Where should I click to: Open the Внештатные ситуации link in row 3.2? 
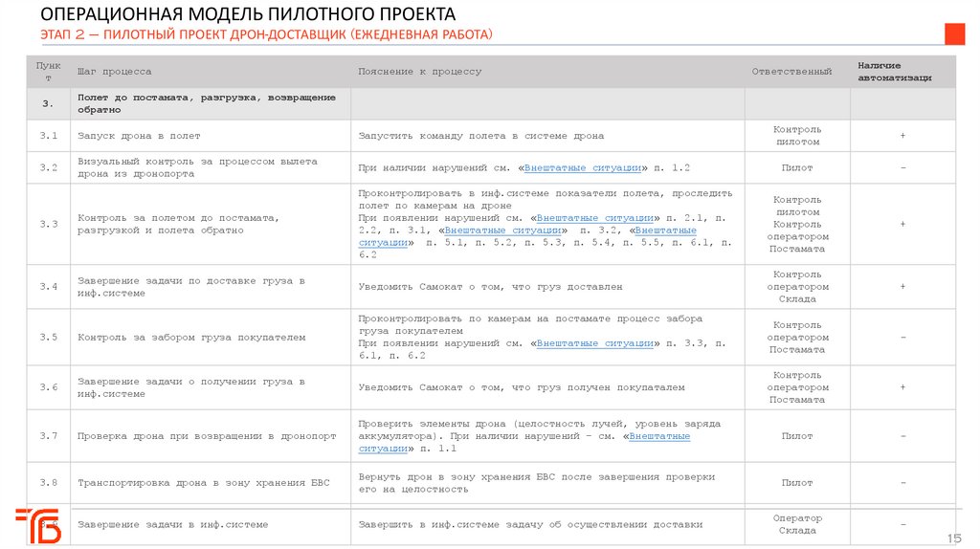tap(583, 167)
